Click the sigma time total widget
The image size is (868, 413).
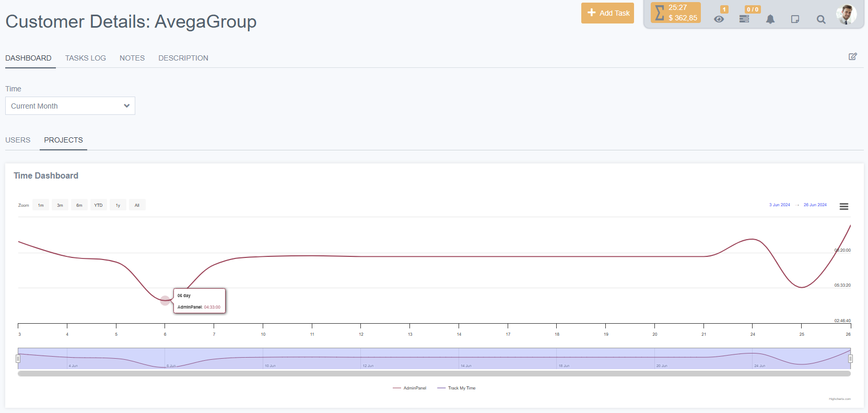675,13
